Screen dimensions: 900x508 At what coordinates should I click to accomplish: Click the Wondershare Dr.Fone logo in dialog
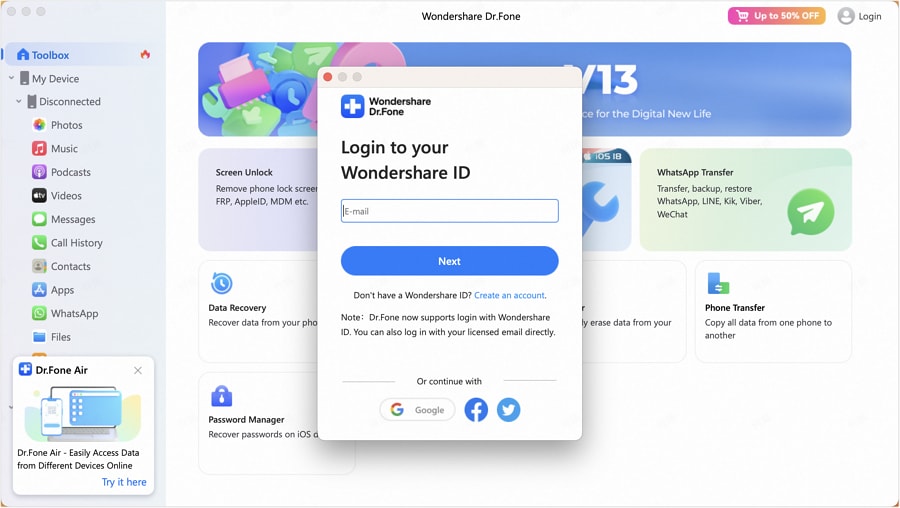[x=386, y=106]
